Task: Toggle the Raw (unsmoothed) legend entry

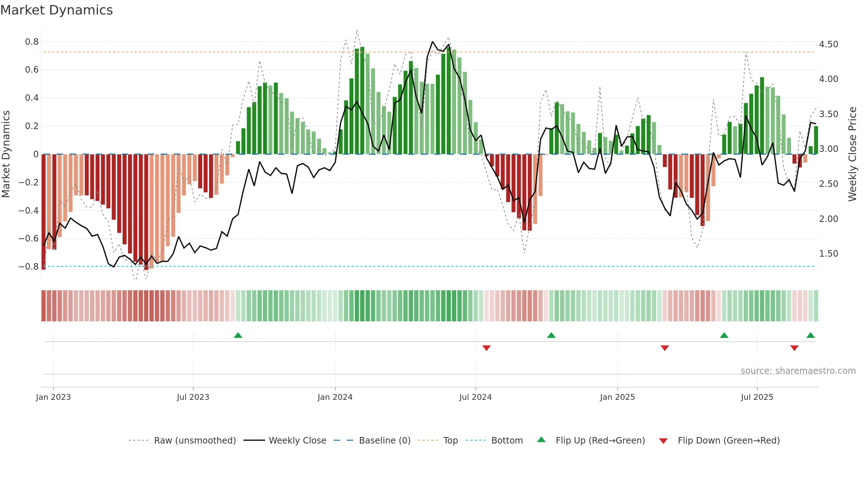Action: pyautogui.click(x=182, y=440)
